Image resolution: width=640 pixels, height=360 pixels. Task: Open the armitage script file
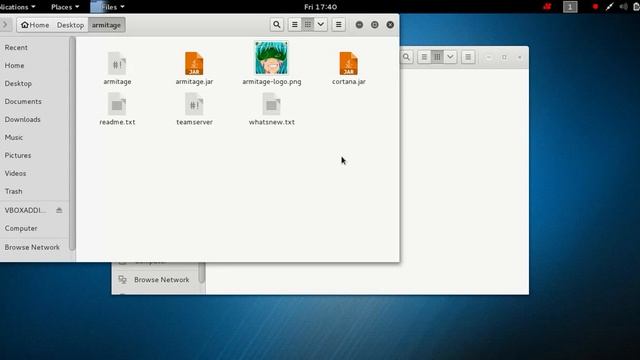click(x=117, y=68)
